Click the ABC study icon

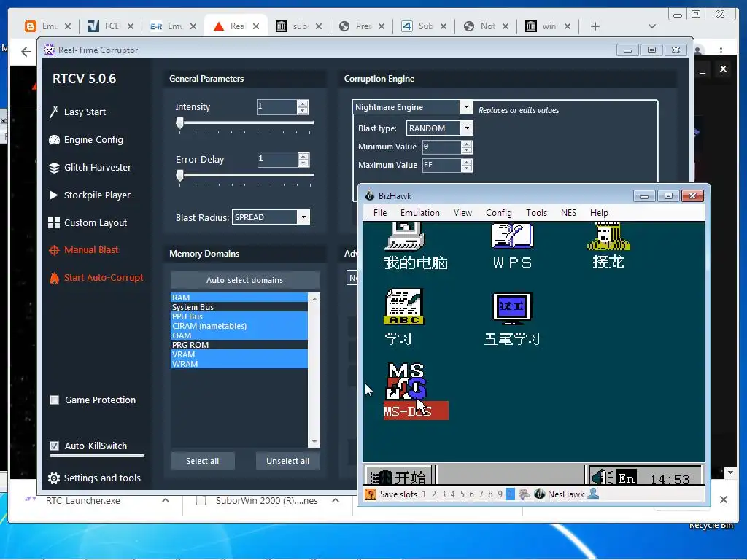[404, 307]
